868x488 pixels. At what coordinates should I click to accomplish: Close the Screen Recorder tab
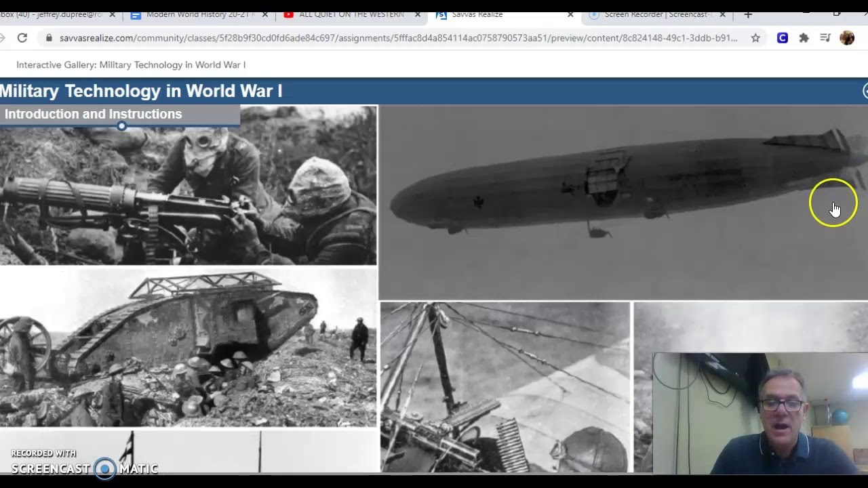point(723,14)
